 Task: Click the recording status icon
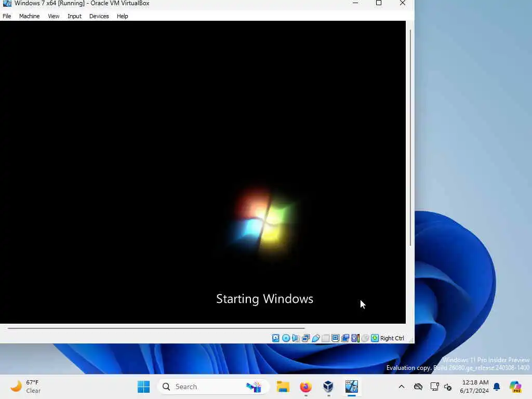345,338
